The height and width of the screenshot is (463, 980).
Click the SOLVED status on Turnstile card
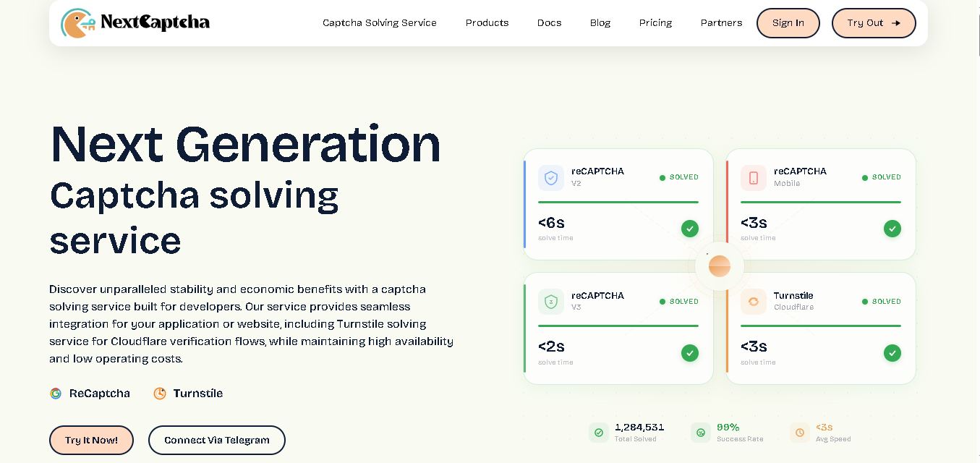882,302
